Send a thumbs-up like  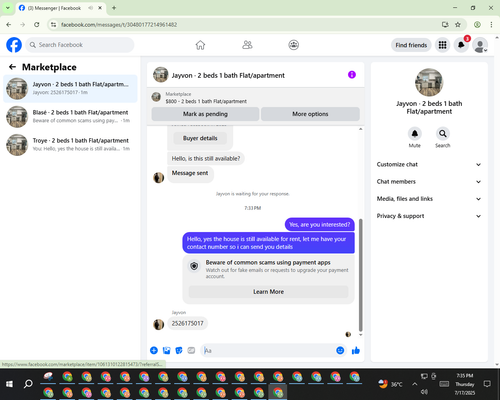[x=356, y=350]
